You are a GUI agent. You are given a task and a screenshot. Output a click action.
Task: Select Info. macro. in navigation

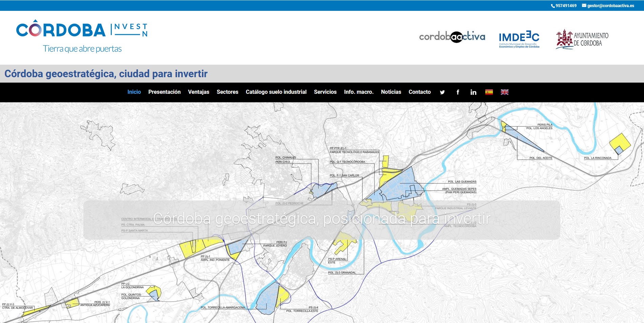click(359, 92)
